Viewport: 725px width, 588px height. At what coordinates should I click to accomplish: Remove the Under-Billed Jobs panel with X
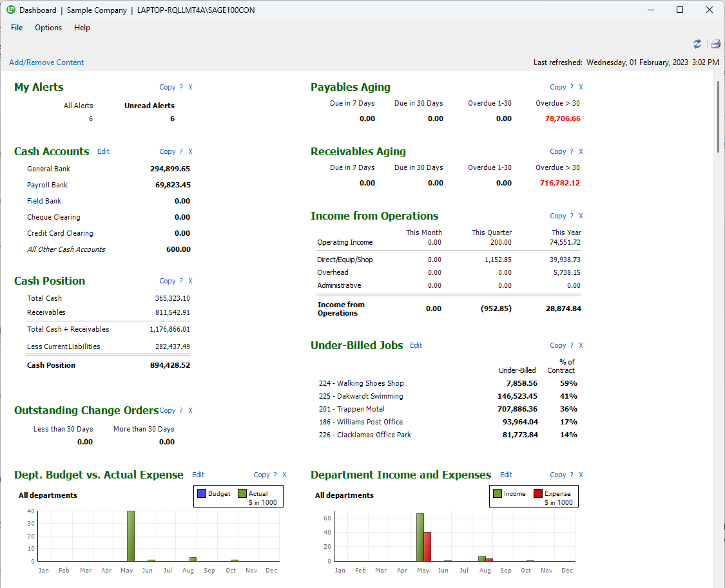click(581, 346)
